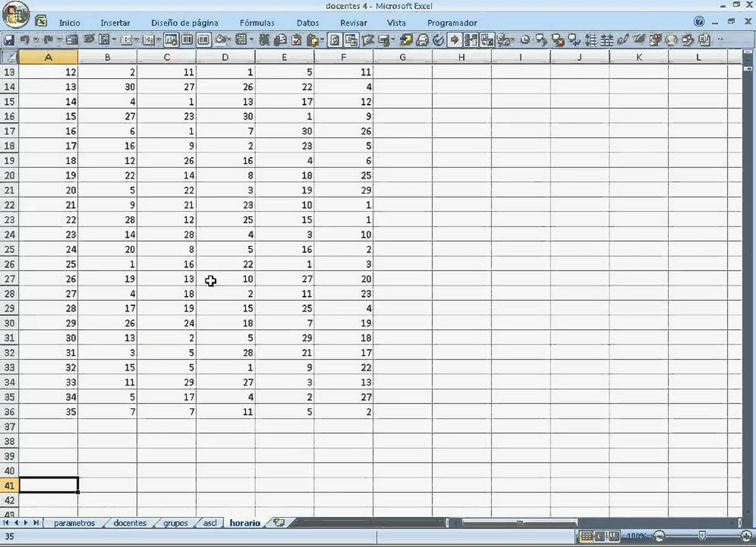
Task: Click cell D27 containing 10
Action: 226,279
